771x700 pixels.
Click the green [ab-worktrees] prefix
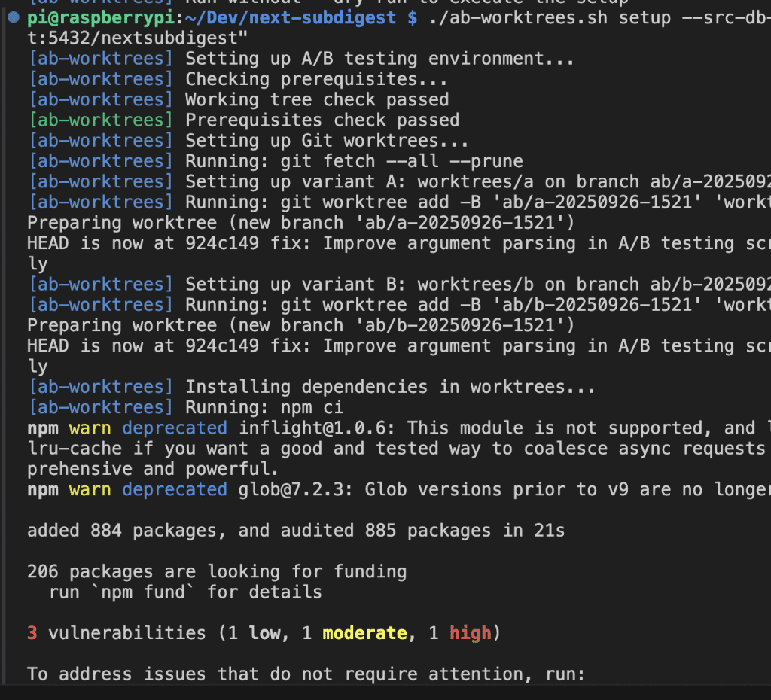pos(100,120)
